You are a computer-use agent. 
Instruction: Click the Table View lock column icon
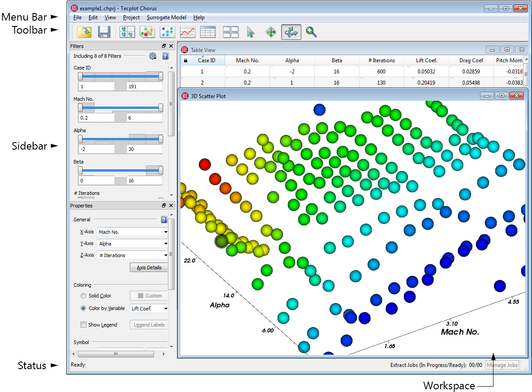tap(185, 60)
